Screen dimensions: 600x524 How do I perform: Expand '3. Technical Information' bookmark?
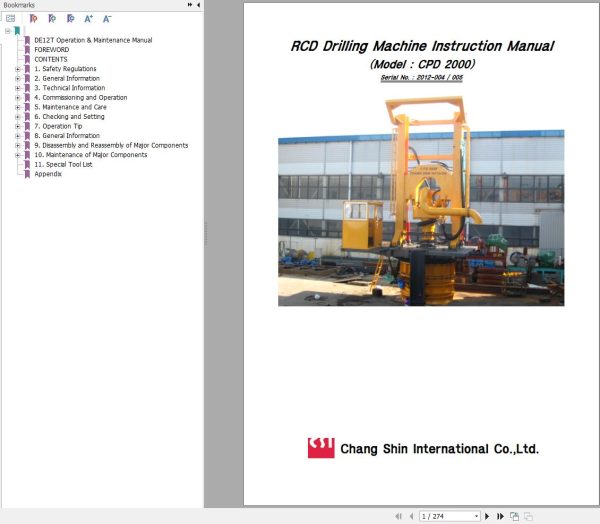point(17,88)
